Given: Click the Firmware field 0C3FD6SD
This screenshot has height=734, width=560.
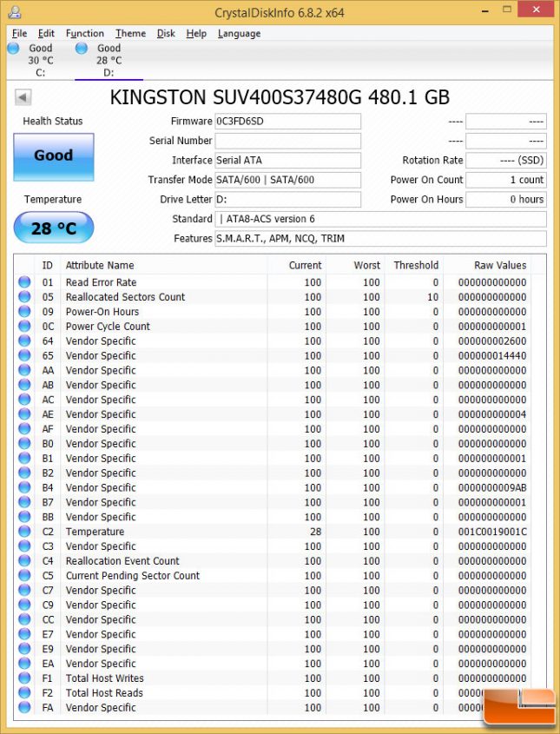Looking at the screenshot, I should click(287, 122).
